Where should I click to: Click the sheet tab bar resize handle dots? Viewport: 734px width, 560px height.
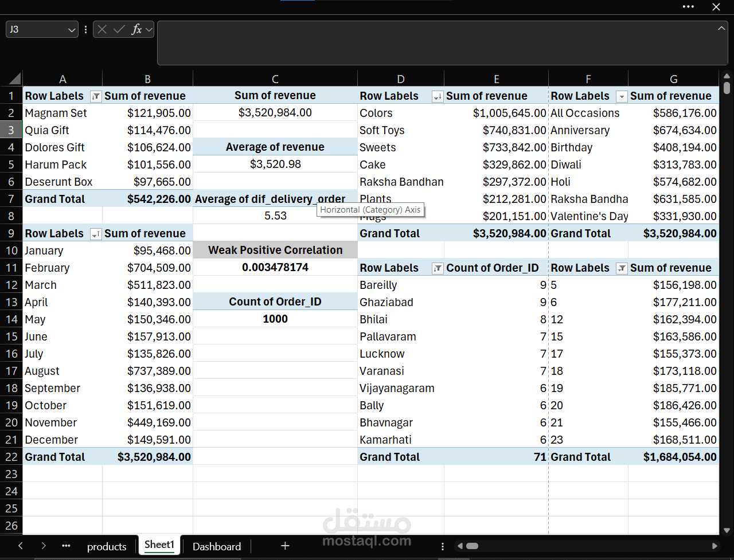442,546
